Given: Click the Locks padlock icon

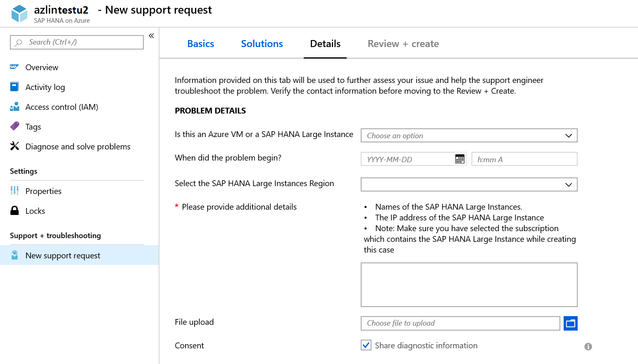Looking at the screenshot, I should (14, 210).
